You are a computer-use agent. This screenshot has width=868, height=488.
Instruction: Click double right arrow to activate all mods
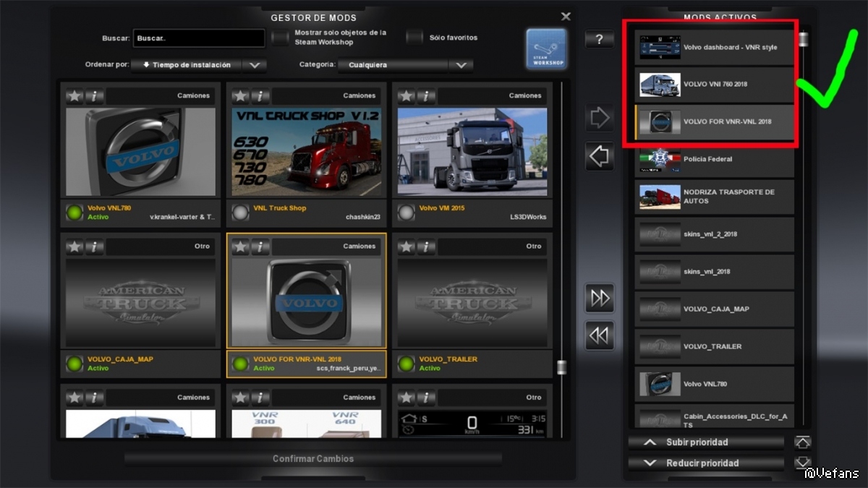pos(600,298)
